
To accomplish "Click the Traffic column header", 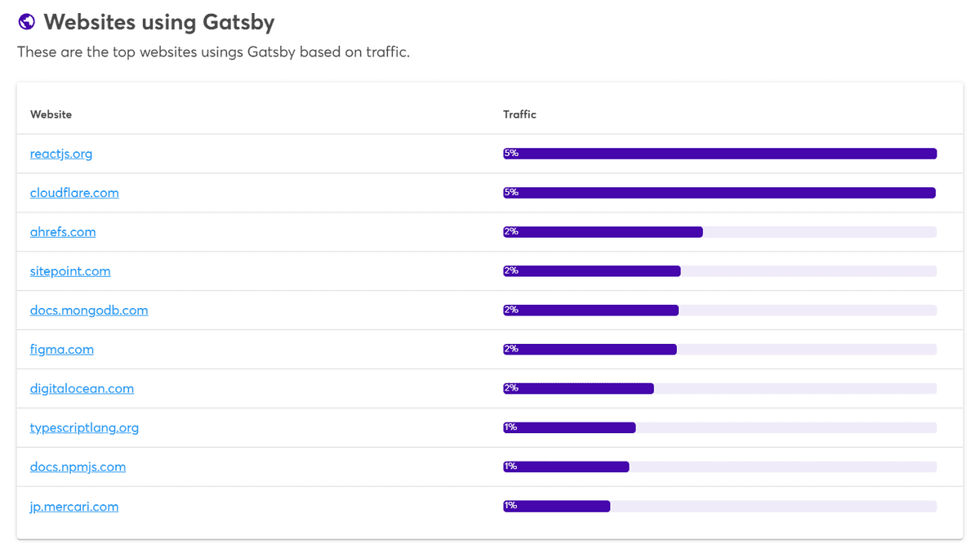I will 520,114.
